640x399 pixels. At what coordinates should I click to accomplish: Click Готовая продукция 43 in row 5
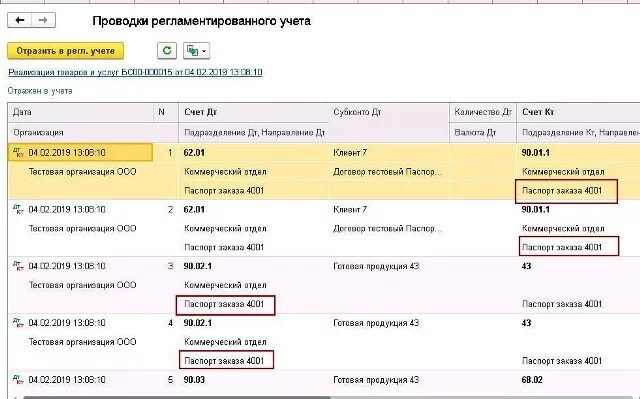(x=376, y=379)
